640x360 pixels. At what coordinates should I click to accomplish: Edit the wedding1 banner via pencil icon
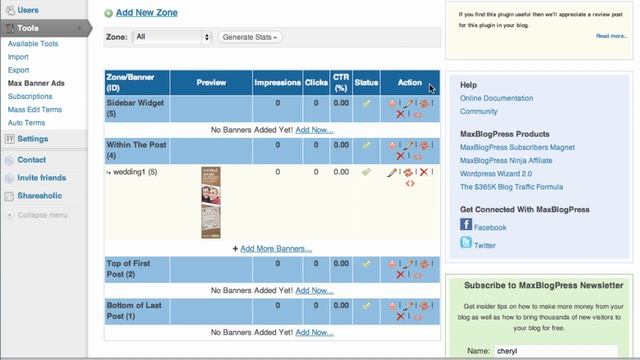392,172
